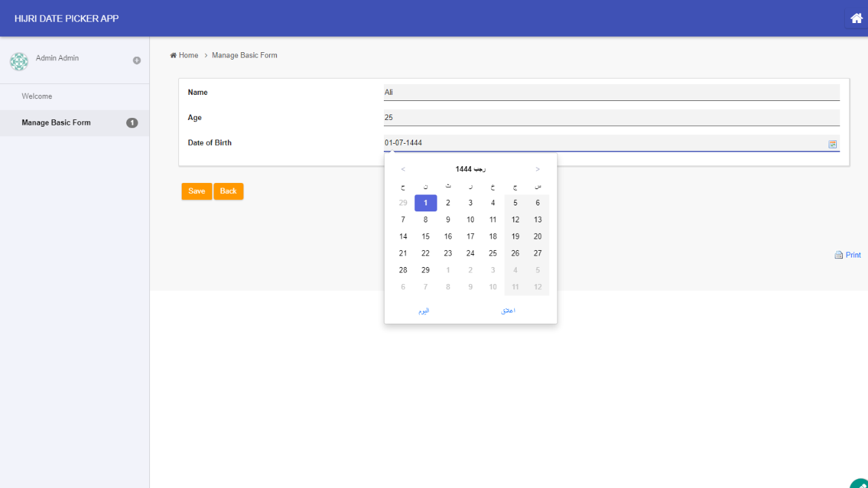Click the house icon in the breadcrumb
This screenshot has height=488, width=868.
[174, 55]
